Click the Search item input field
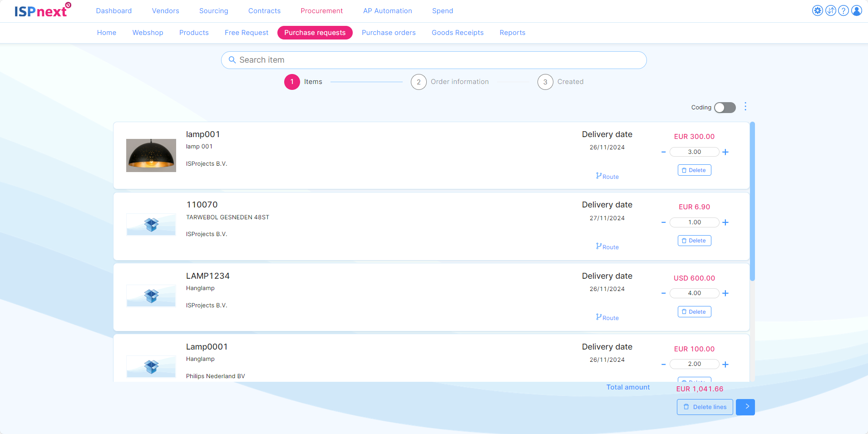 point(434,60)
